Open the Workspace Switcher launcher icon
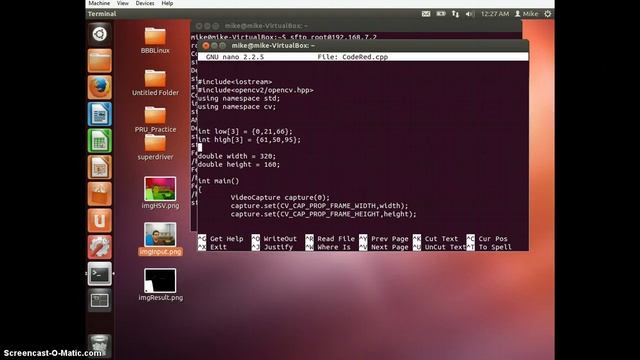The width and height of the screenshot is (640, 360). [100, 300]
